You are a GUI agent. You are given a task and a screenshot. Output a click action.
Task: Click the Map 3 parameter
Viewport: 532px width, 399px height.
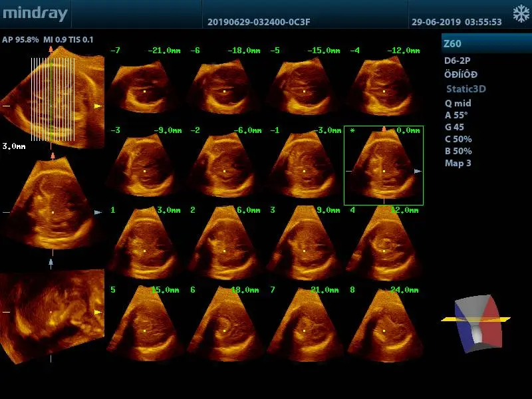pyautogui.click(x=458, y=163)
